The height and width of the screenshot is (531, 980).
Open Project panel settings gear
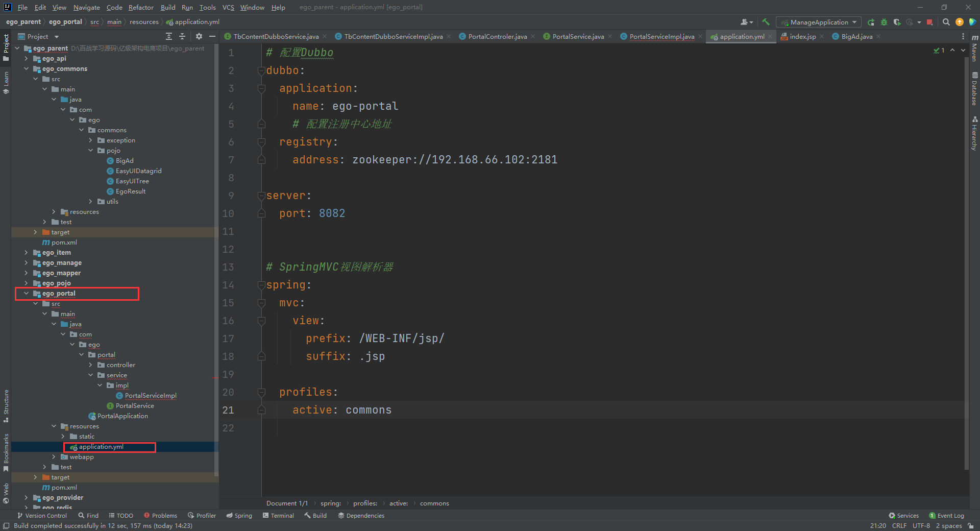pos(199,36)
